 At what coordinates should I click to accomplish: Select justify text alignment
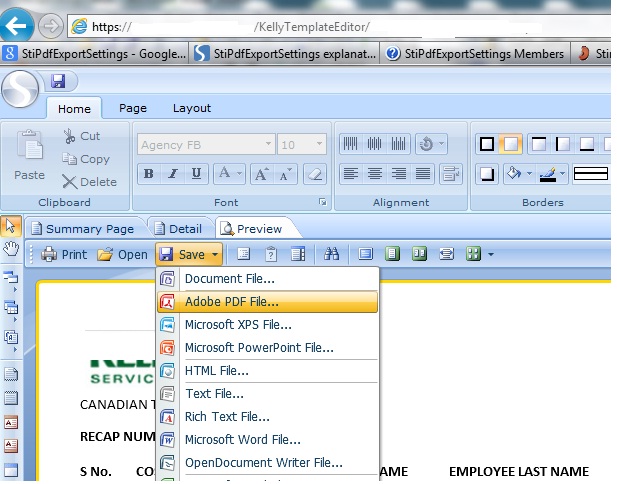pyautogui.click(x=423, y=174)
